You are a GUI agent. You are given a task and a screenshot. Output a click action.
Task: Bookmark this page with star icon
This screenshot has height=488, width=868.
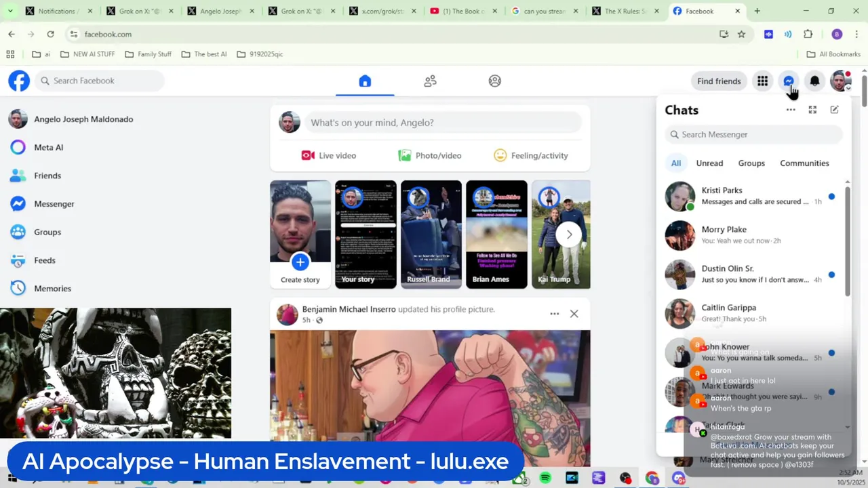741,34
